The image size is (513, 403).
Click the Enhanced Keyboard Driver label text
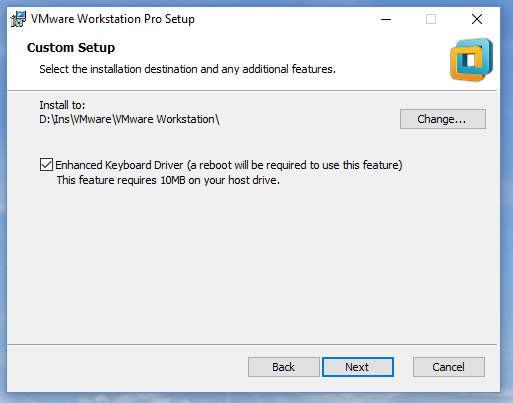119,165
